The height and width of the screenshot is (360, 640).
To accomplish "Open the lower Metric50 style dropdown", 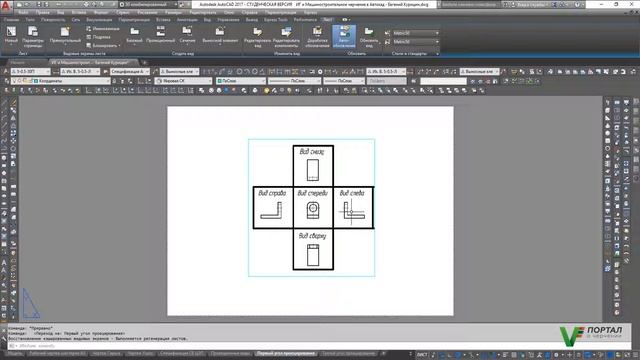I will pyautogui.click(x=416, y=42).
